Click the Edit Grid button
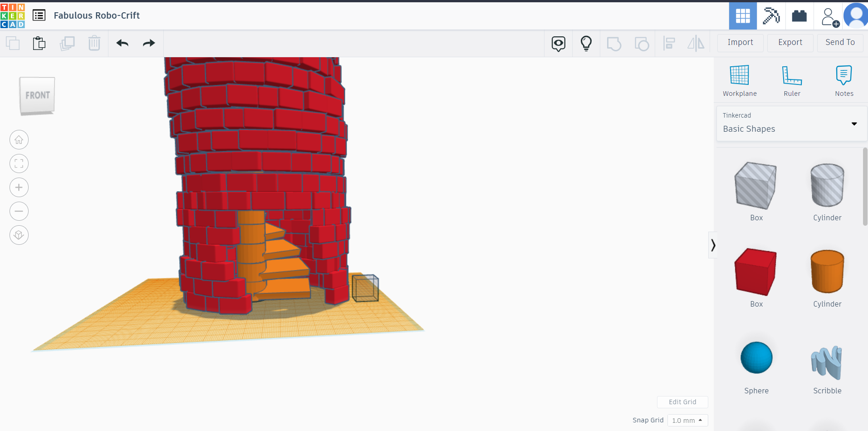 [x=682, y=402]
